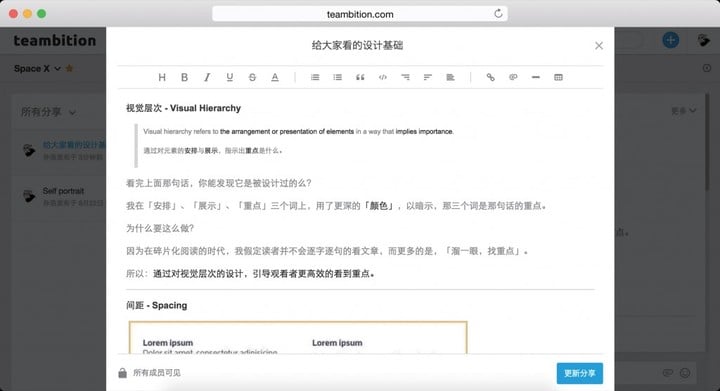Insert an unordered bullet list
Image resolution: width=720 pixels, height=391 pixels.
(338, 77)
